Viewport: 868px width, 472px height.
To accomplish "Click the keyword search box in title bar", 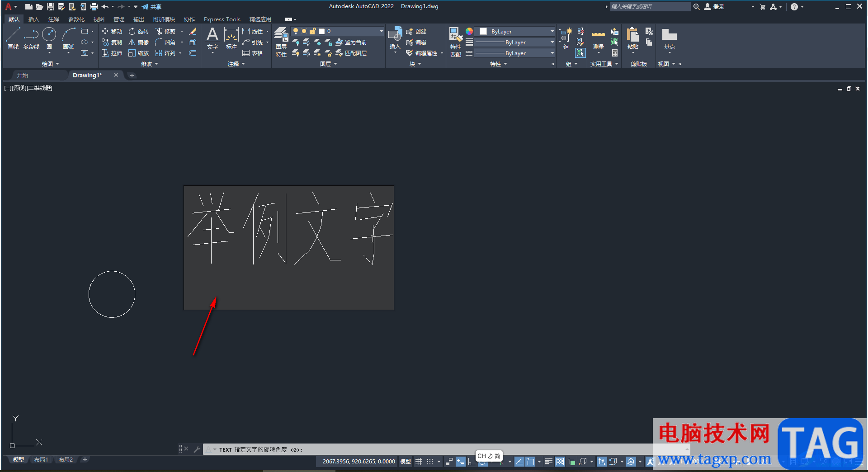I will [650, 6].
